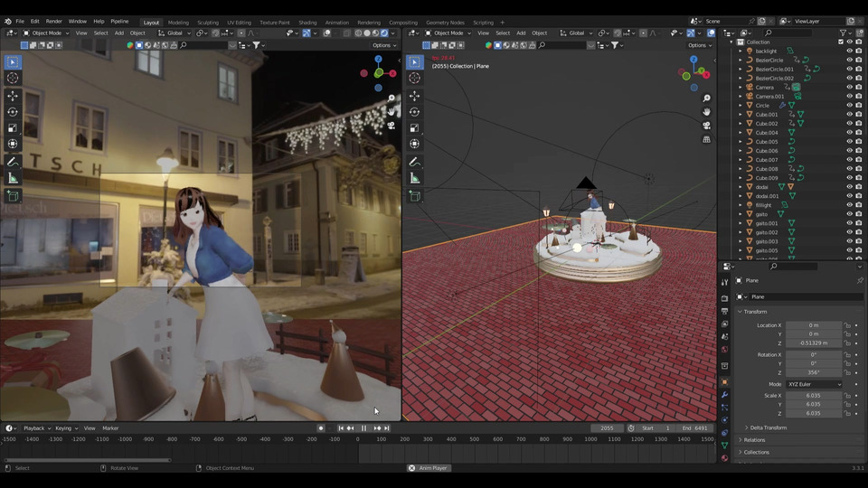The height and width of the screenshot is (488, 868).
Task: Open the Object Data green triangle tab
Action: coord(724,446)
